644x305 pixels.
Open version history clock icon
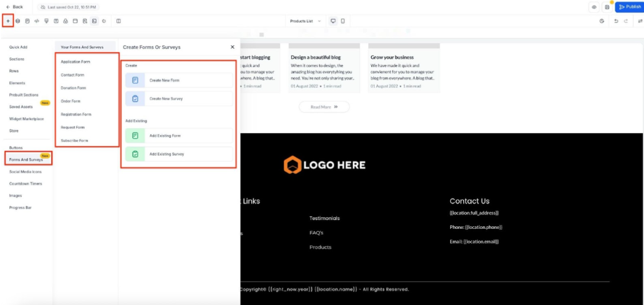coord(602,21)
